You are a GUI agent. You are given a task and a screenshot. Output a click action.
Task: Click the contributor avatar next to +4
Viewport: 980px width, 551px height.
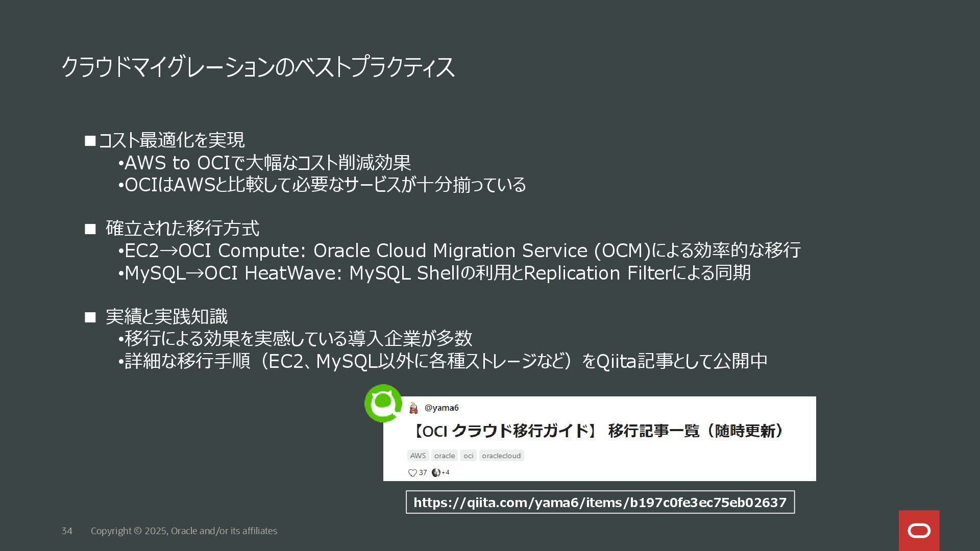point(436,473)
